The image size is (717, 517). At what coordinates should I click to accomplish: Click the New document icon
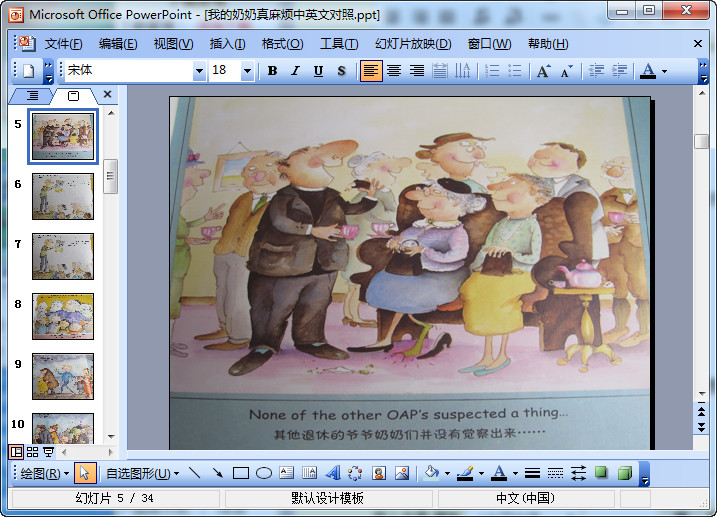pyautogui.click(x=28, y=71)
